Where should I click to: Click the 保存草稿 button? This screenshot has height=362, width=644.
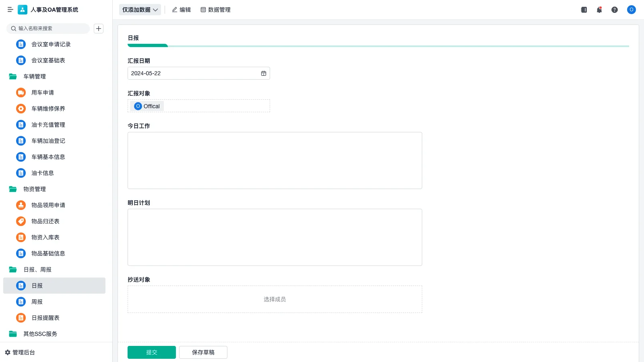point(203,352)
